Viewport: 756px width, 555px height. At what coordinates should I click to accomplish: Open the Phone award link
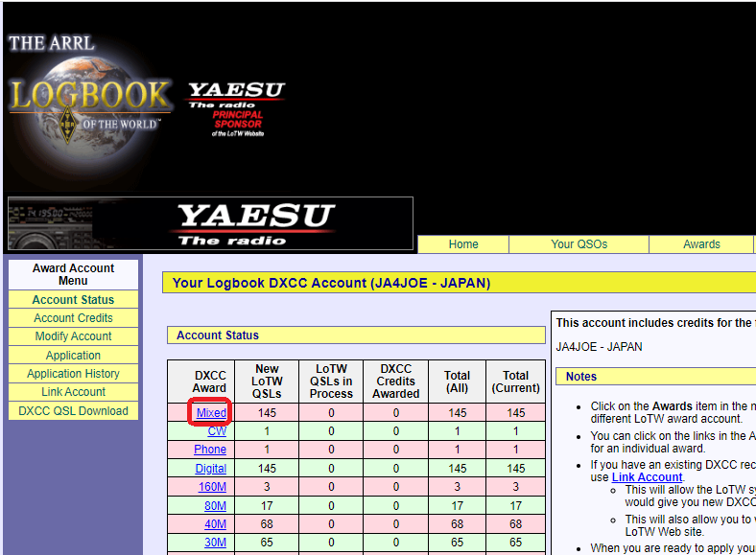[210, 450]
